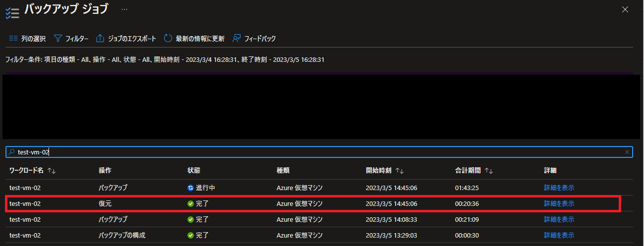Click the 開始時刻 header text
The image size is (644, 246).
379,170
